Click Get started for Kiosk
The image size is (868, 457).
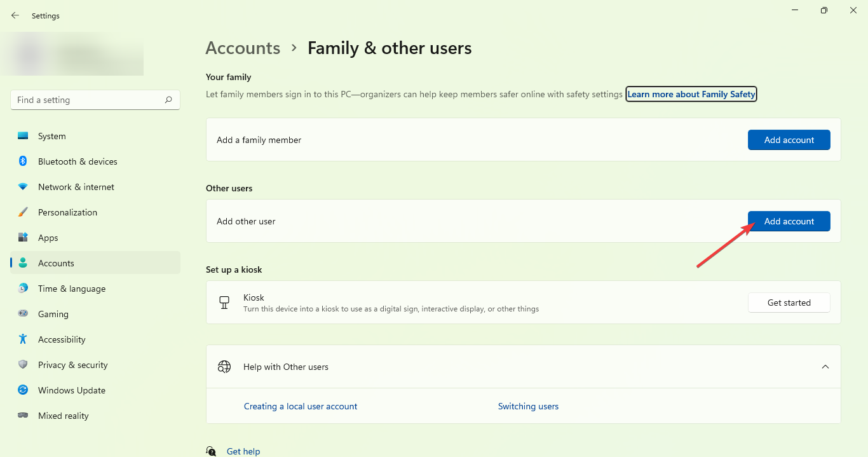[789, 303]
